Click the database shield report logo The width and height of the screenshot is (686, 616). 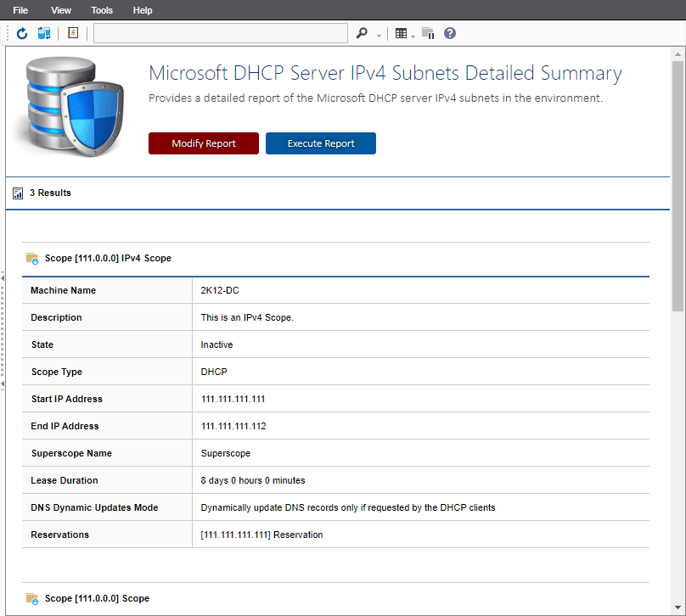70,107
